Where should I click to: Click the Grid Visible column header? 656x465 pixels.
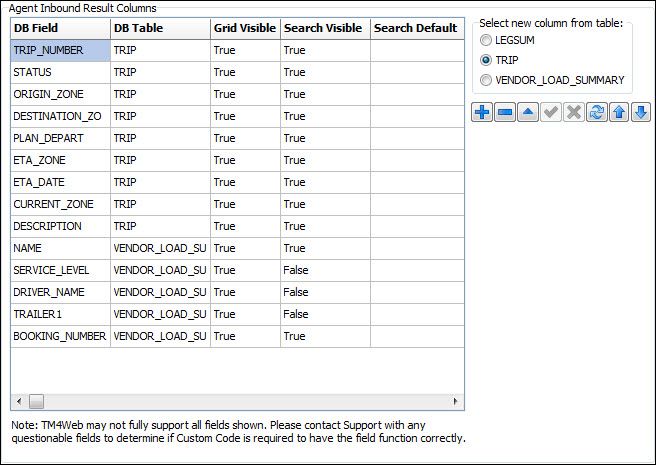pyautogui.click(x=245, y=28)
